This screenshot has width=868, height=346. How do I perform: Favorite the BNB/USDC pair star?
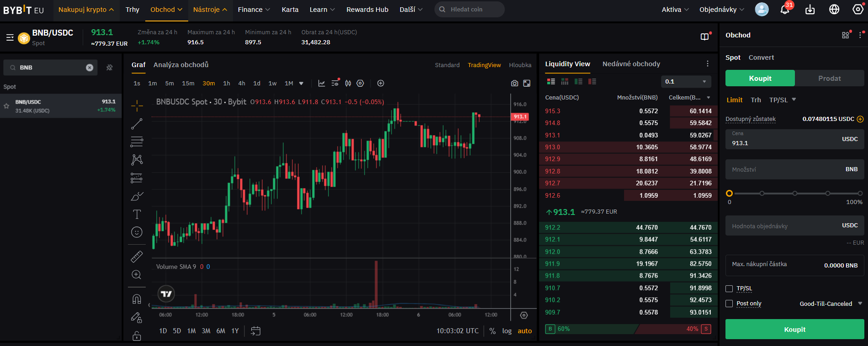click(6, 106)
